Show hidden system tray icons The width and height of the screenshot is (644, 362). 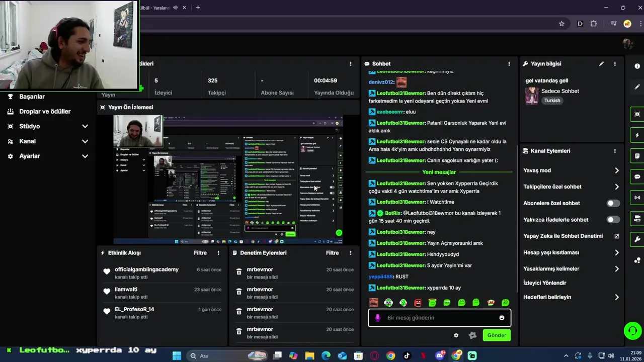click(x=566, y=356)
